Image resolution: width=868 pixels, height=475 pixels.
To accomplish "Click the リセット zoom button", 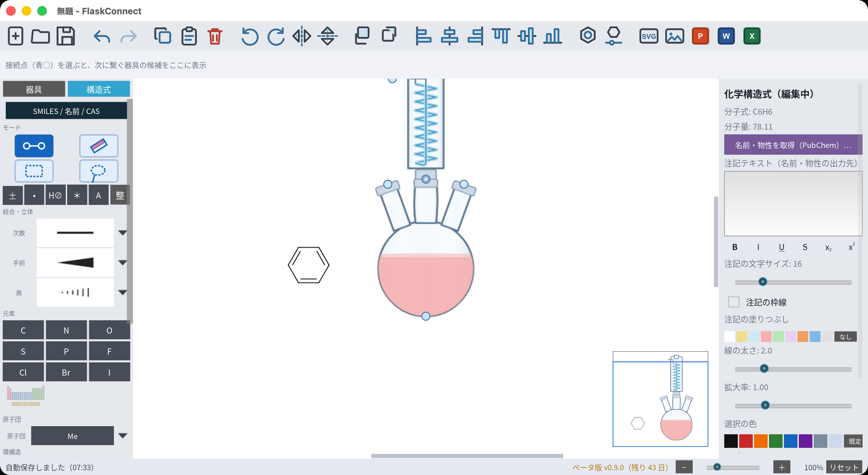I will pos(844,467).
